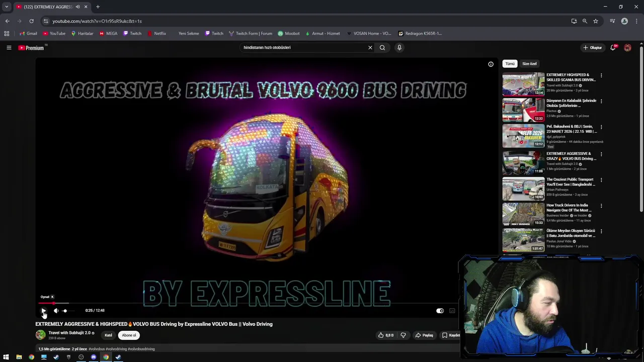Open Travel with Subhajit 2.0 channel name
Image resolution: width=644 pixels, height=362 pixels.
[x=69, y=333]
